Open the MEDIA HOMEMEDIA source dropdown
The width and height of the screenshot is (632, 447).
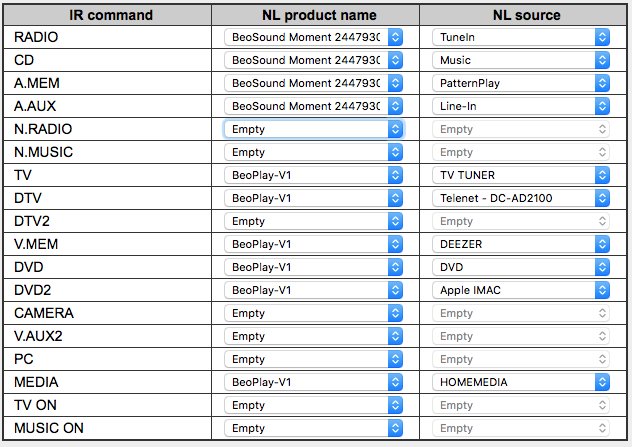pos(522,382)
